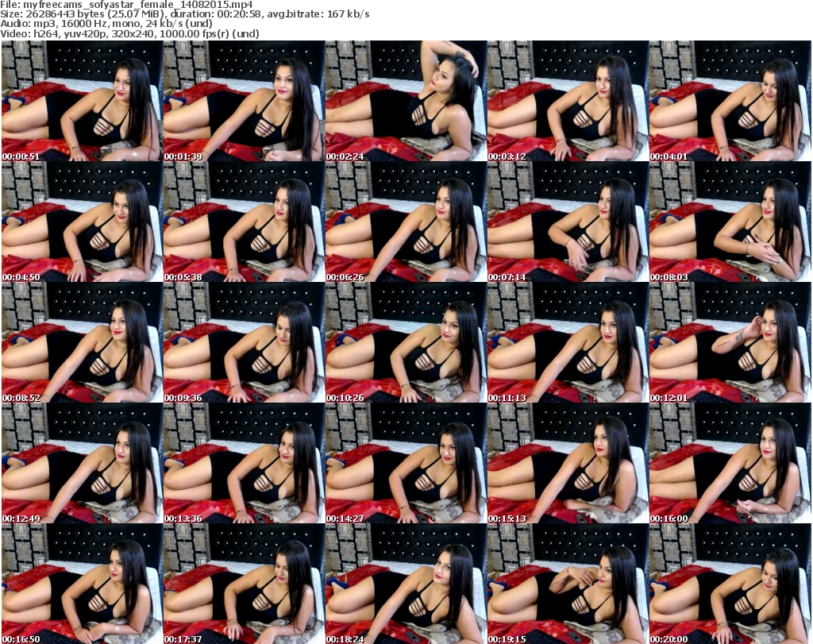Click the Size and duration info line
813x644 pixels.
(184, 14)
